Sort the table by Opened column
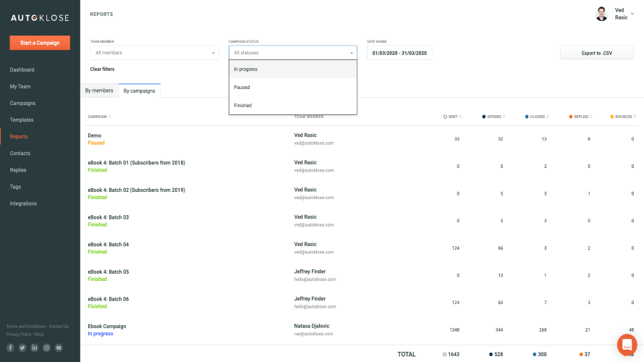644x362 pixels. [x=494, y=117]
